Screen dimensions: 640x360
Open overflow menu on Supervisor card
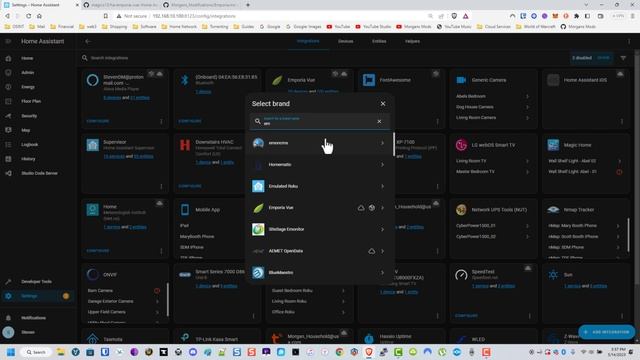click(161, 187)
